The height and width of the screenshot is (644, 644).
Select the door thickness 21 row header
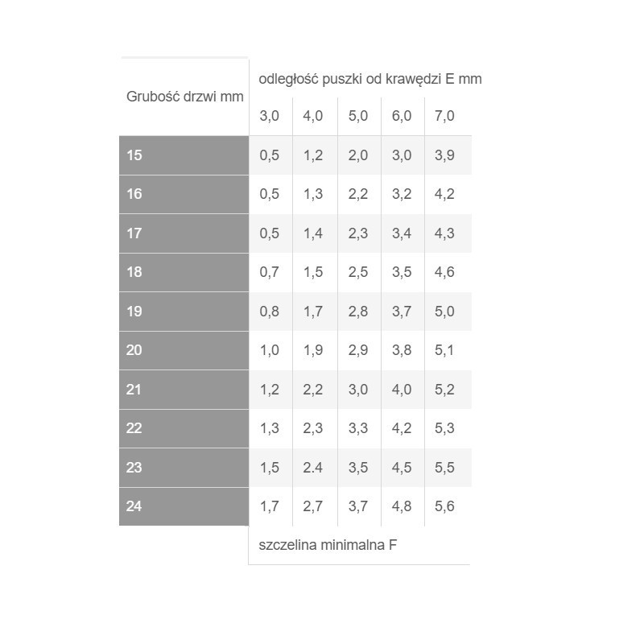[184, 390]
